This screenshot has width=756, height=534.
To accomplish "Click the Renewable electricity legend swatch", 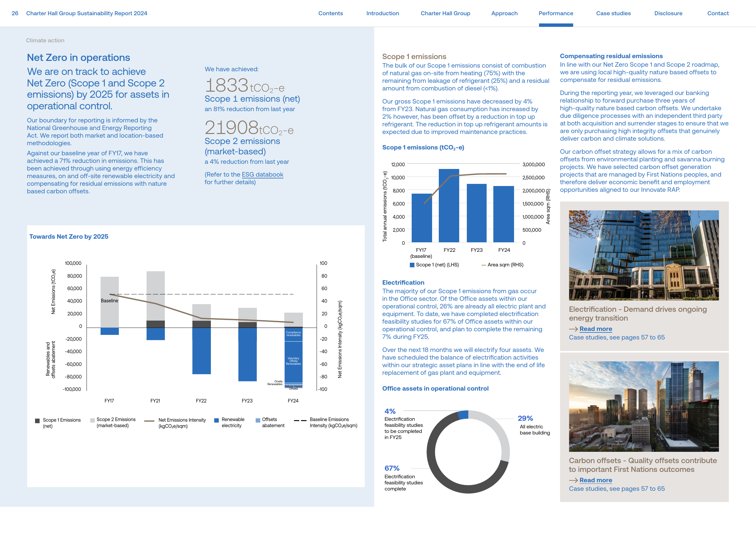I will click(216, 420).
